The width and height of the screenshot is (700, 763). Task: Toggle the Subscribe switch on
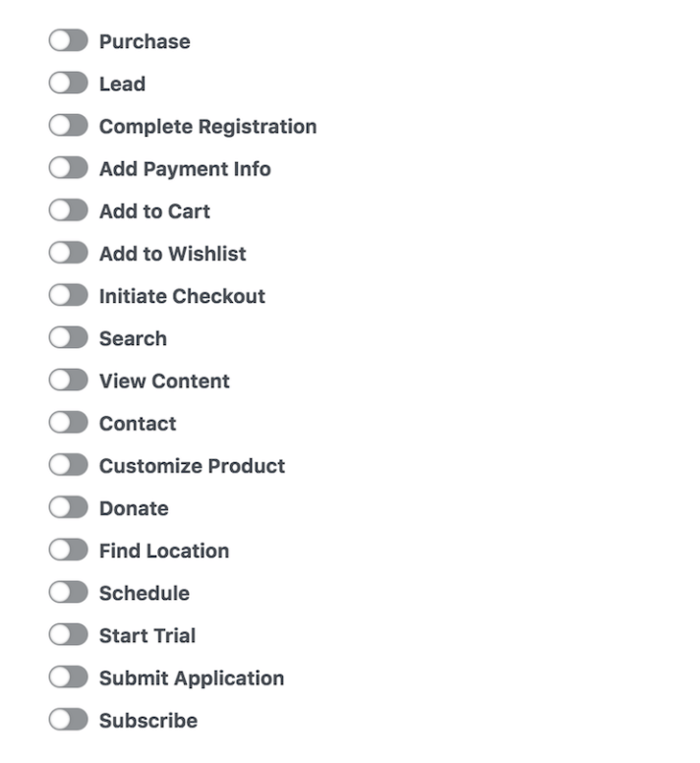coord(68,720)
